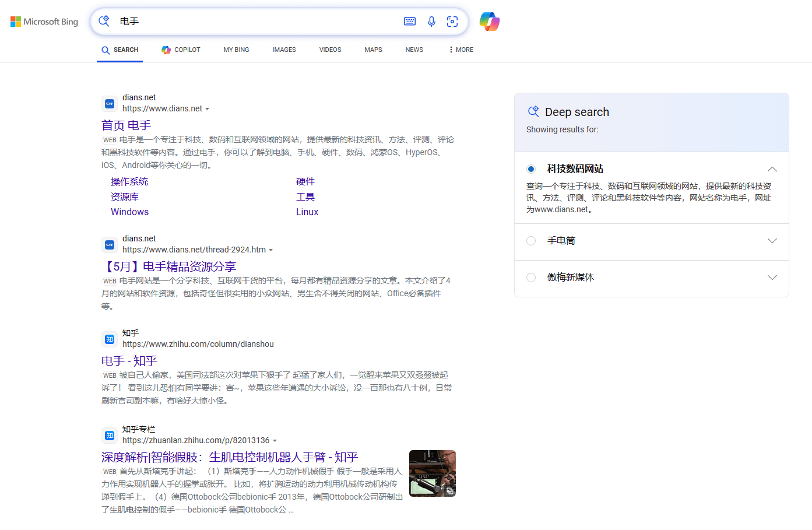Click the dians.net favicon of first result

[110, 103]
